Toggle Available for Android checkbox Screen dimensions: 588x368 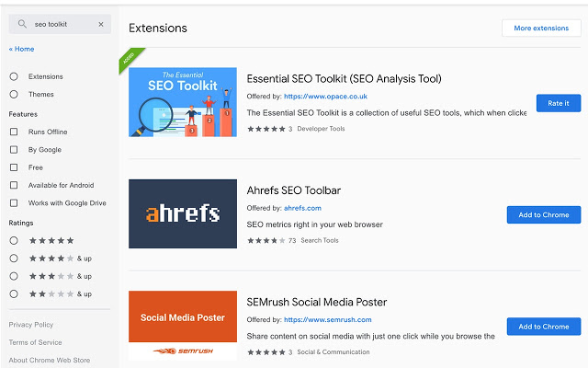tap(14, 185)
